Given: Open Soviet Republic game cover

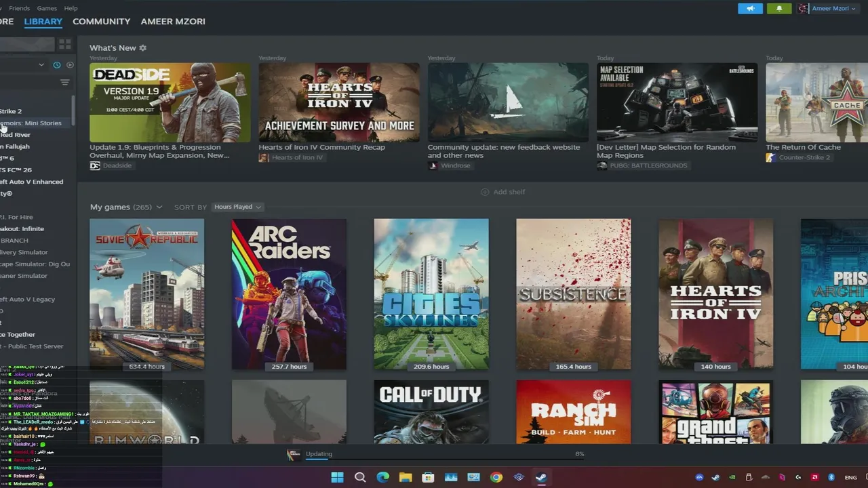Looking at the screenshot, I should pyautogui.click(x=146, y=294).
